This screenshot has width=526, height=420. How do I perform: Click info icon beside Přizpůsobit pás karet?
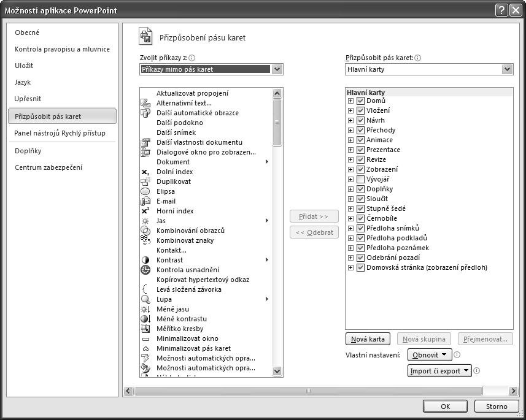(417, 58)
